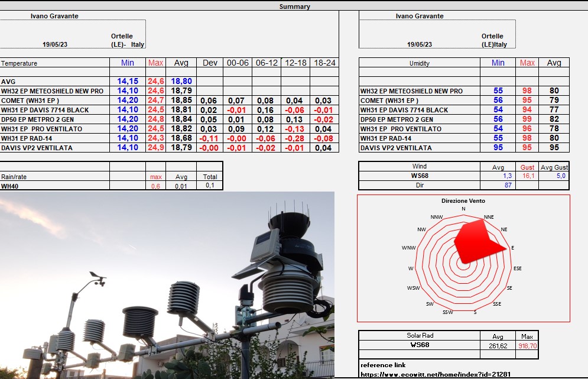This screenshot has width=588, height=379.
Task: Select the Solar Rad max value 918,70
Action: pos(527,346)
